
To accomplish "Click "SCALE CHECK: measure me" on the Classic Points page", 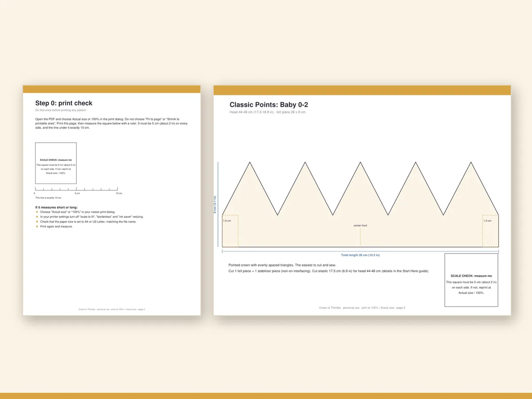I will coord(471,276).
